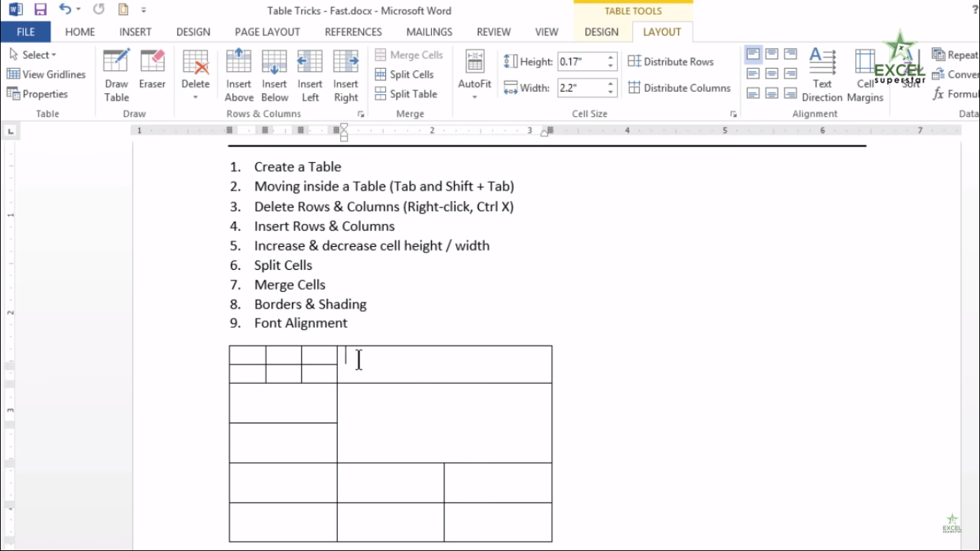980x551 pixels.
Task: Open the Customize Quick Access Toolbar dropdown
Action: pyautogui.click(x=143, y=11)
